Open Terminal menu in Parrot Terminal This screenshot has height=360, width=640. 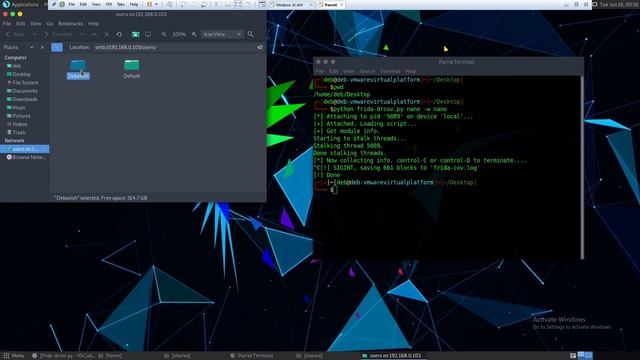pyautogui.click(x=390, y=71)
